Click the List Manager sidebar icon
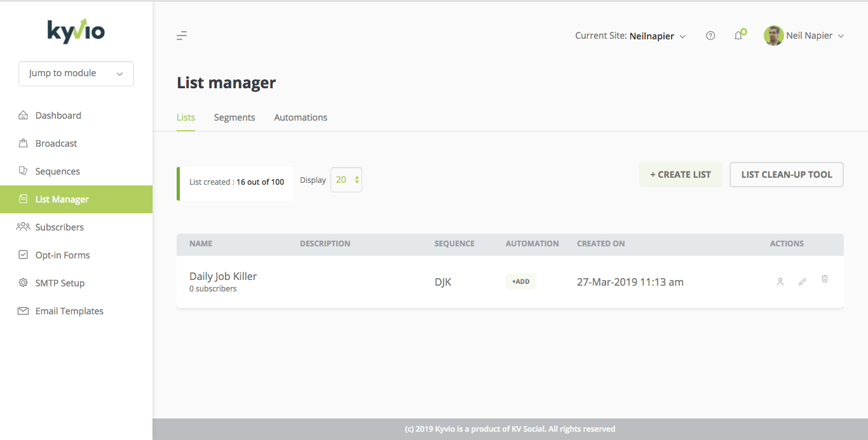 pyautogui.click(x=24, y=199)
